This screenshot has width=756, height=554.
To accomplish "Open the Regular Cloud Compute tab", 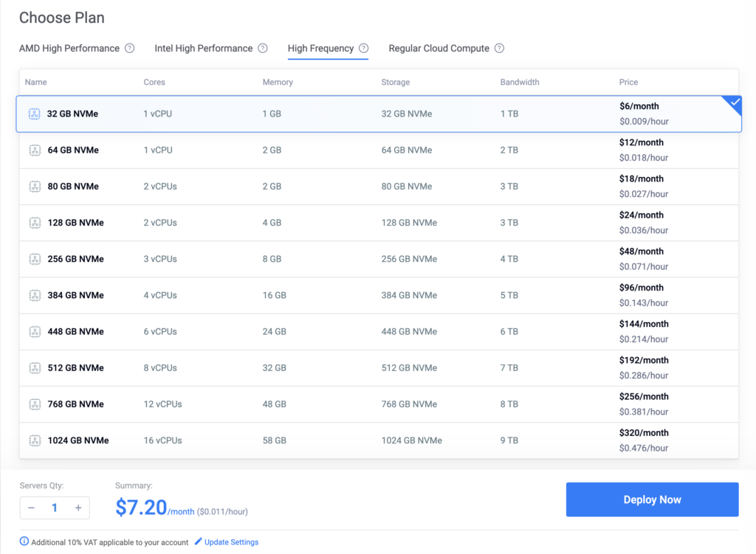I will (439, 48).
